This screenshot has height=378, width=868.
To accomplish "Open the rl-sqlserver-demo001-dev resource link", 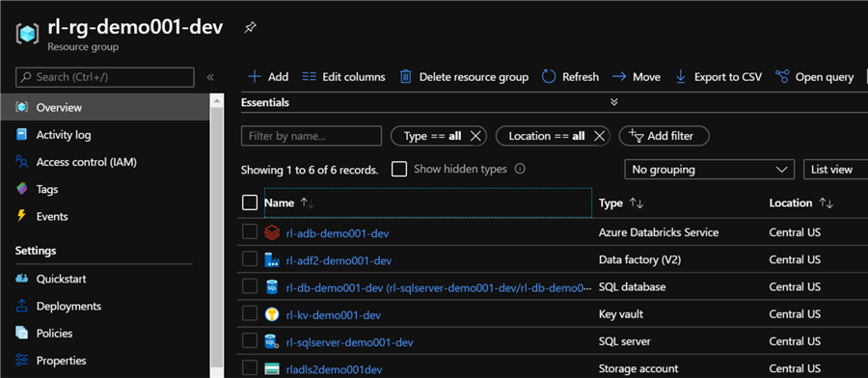I will tap(349, 342).
